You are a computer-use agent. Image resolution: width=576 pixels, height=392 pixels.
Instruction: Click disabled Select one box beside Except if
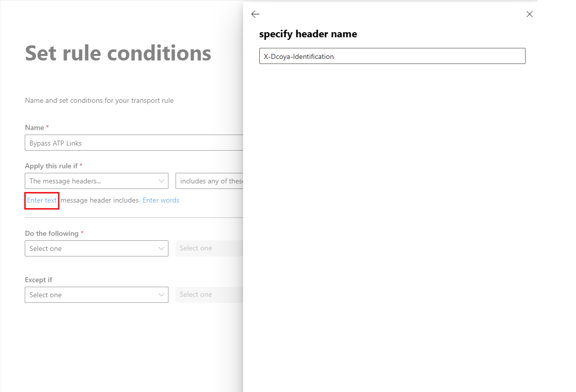pos(209,295)
